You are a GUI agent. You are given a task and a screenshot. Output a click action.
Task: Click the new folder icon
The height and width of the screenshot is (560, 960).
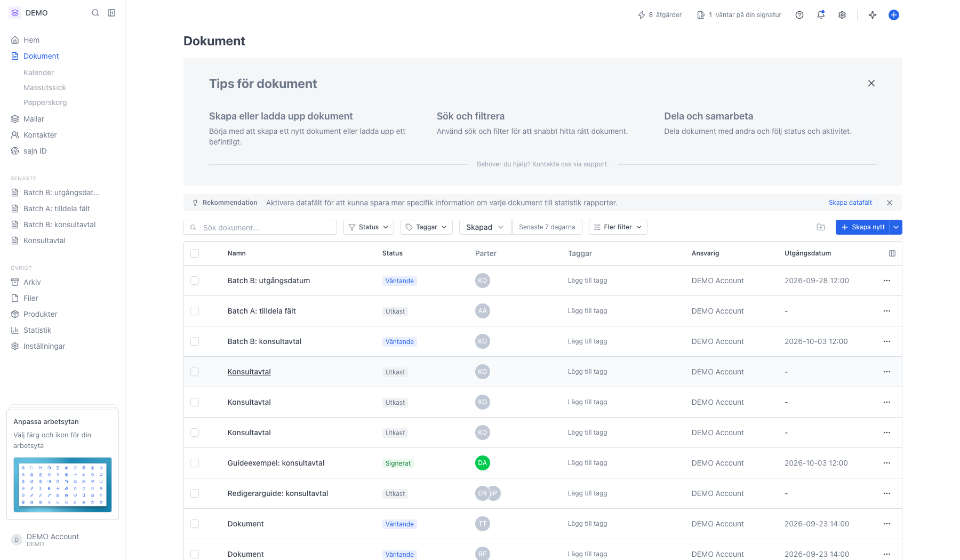821,227
